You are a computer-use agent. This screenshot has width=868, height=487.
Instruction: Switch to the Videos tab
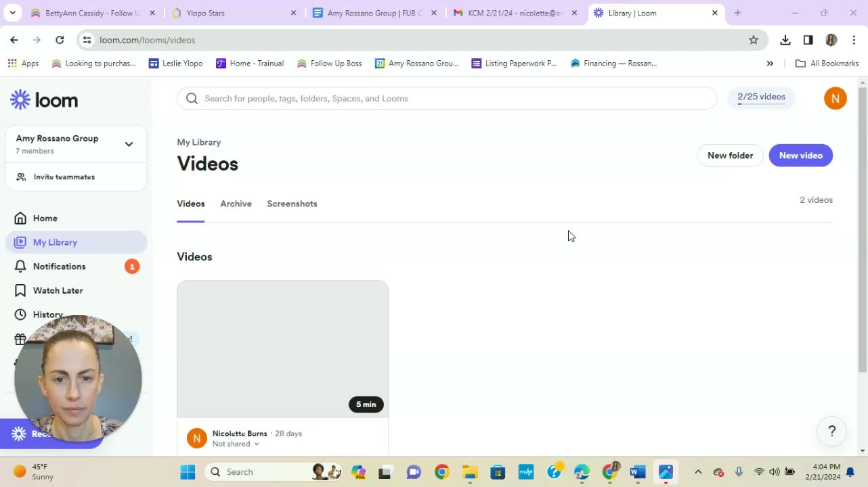pyautogui.click(x=190, y=204)
